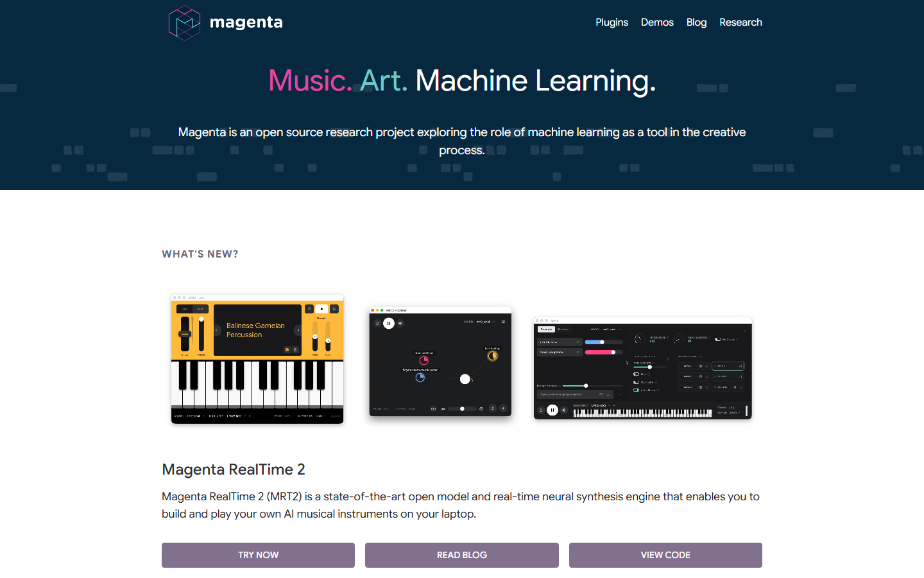Click the VIEW CODE button

(x=665, y=555)
